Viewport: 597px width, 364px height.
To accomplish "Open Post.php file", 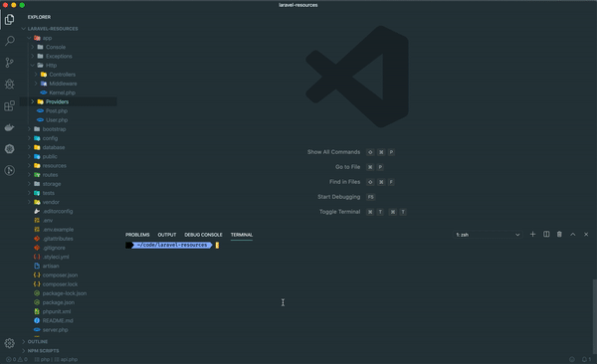I will tap(57, 110).
